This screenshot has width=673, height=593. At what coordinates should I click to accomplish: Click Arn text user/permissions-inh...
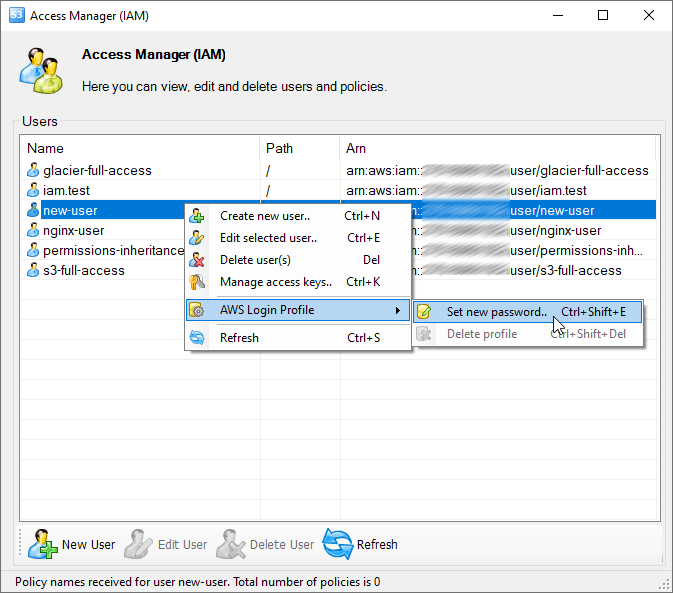[576, 250]
